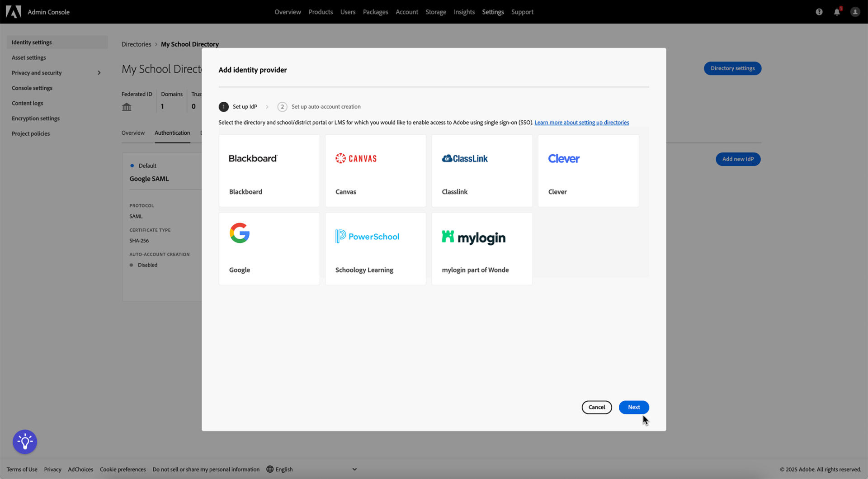Viewport: 868px width, 479px height.
Task: Click the My School Directory breadcrumb
Action: pyautogui.click(x=190, y=44)
